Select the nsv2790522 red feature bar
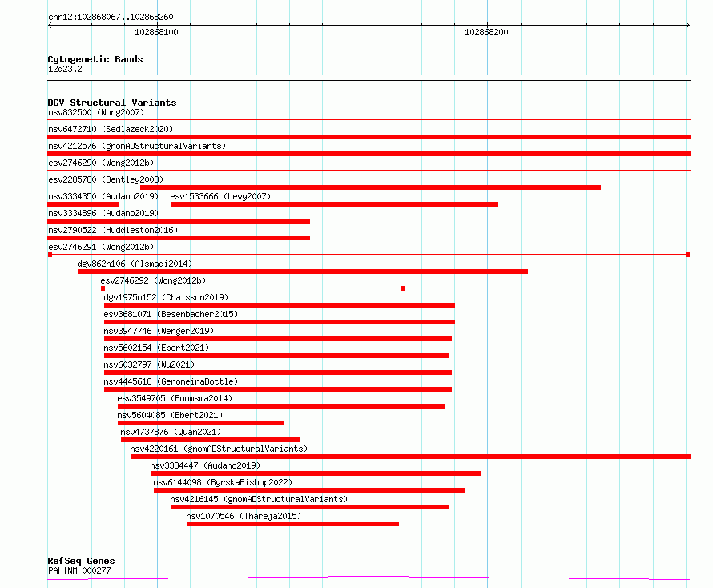The height and width of the screenshot is (588, 713). point(179,238)
